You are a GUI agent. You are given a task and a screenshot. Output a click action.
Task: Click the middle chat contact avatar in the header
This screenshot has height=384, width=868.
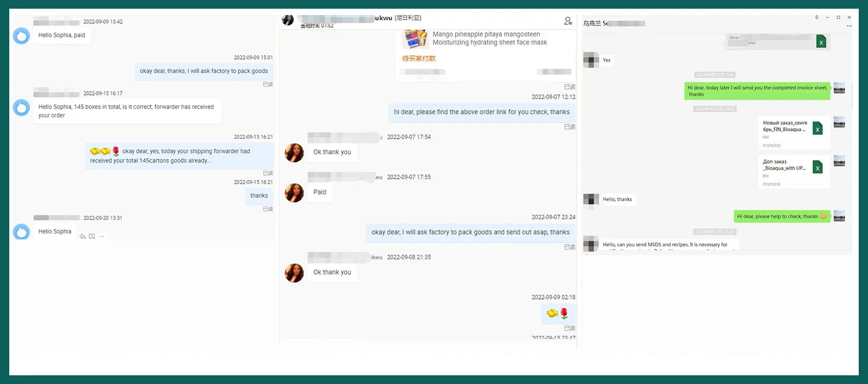[288, 20]
